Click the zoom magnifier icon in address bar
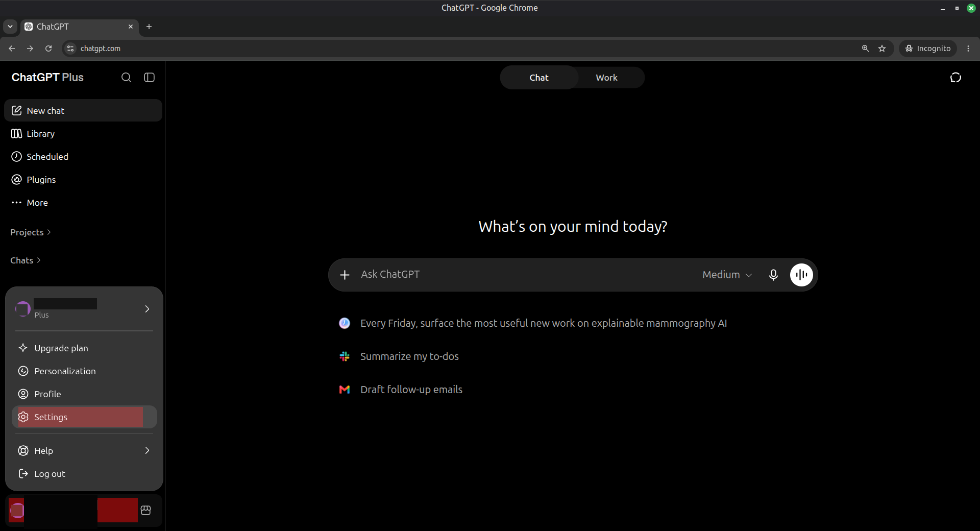The height and width of the screenshot is (531, 980). pyautogui.click(x=865, y=49)
